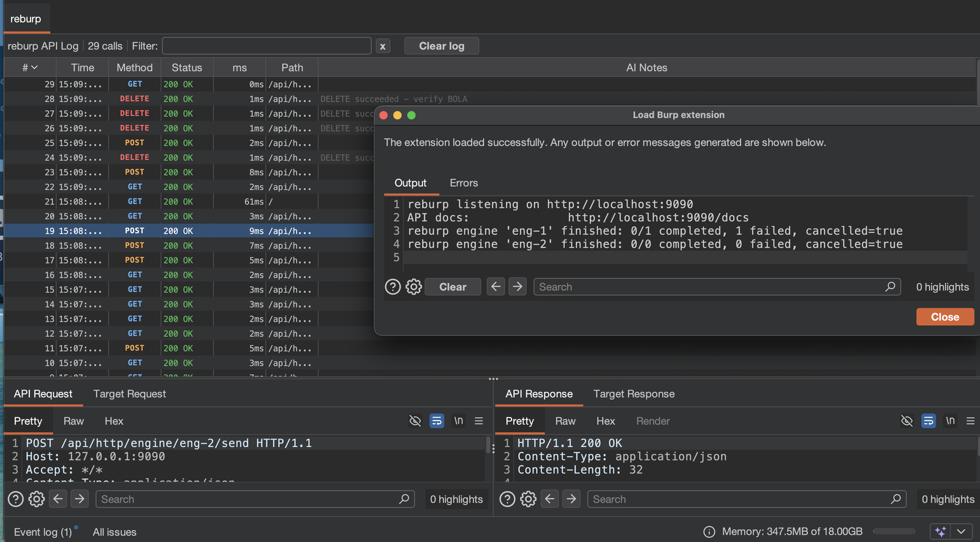Toggle line wrap icon in API Request editor
This screenshot has height=542, width=980.
[437, 421]
